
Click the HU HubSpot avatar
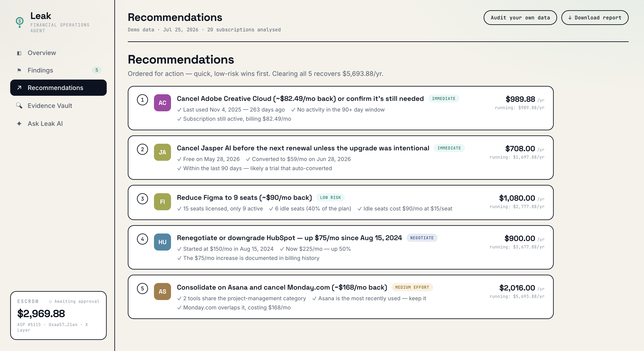[x=162, y=242]
